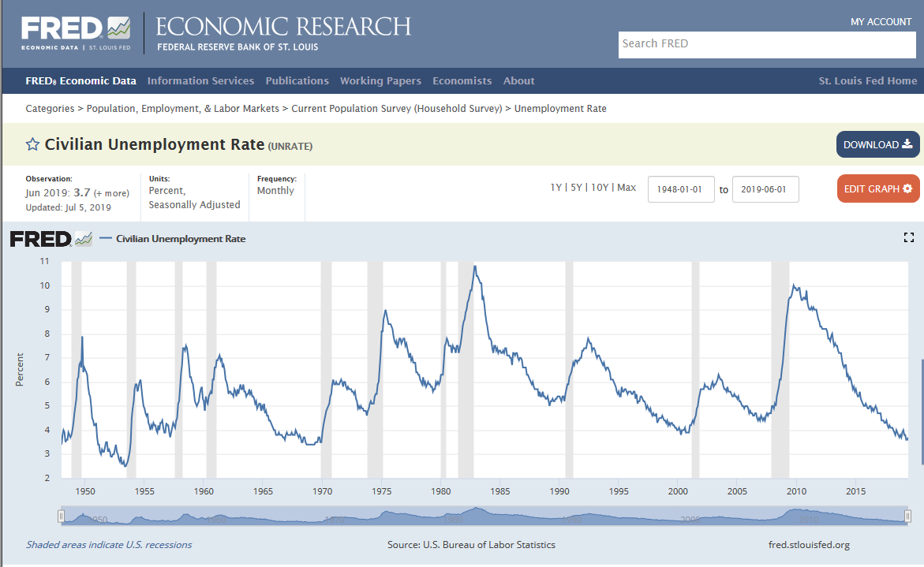Expand the chart to fullscreen view

[x=908, y=237]
